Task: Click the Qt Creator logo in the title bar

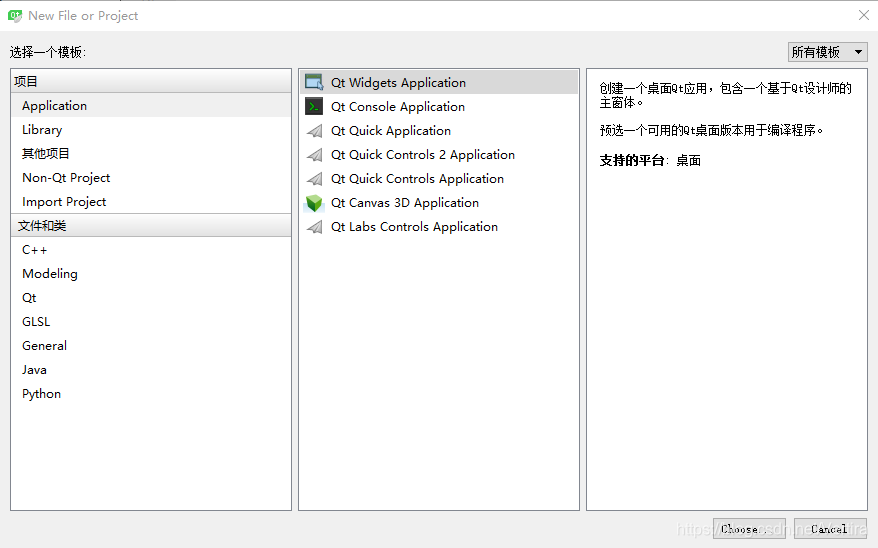Action: [x=15, y=16]
